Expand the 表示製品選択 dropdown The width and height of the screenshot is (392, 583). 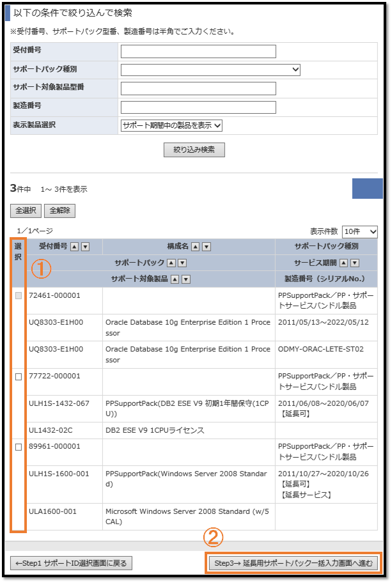(x=171, y=125)
